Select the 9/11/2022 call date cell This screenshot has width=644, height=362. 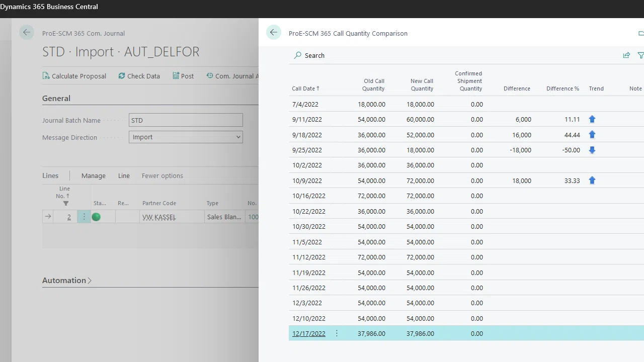coord(307,119)
